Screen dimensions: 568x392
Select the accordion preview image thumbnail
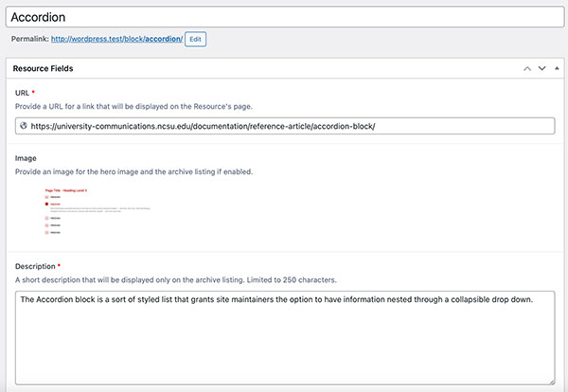pyautogui.click(x=98, y=211)
